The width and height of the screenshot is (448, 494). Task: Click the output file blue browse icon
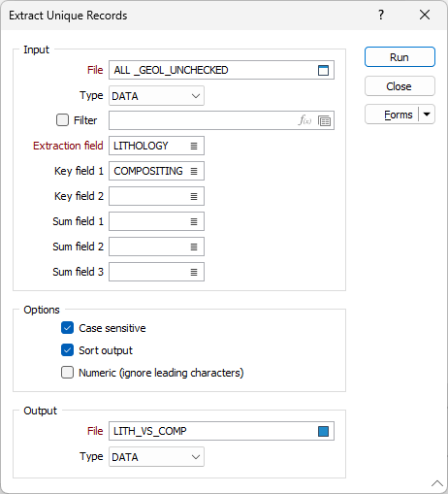[323, 431]
